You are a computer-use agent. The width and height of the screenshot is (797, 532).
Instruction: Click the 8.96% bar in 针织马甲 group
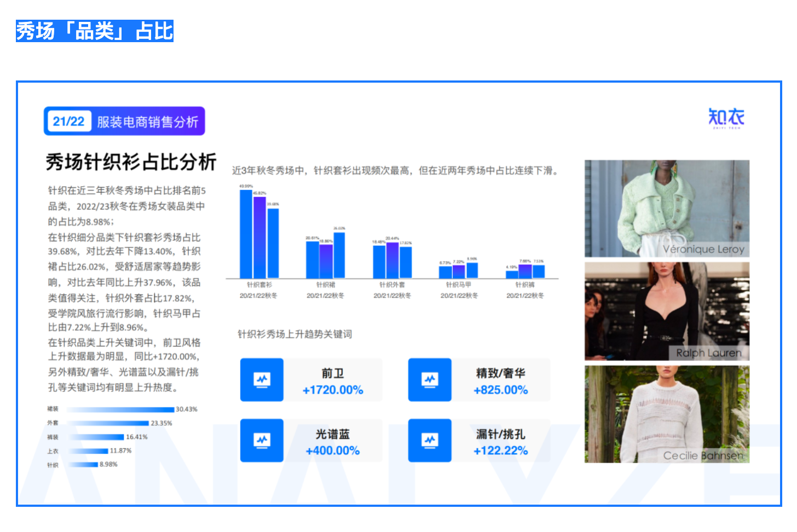pyautogui.click(x=472, y=270)
